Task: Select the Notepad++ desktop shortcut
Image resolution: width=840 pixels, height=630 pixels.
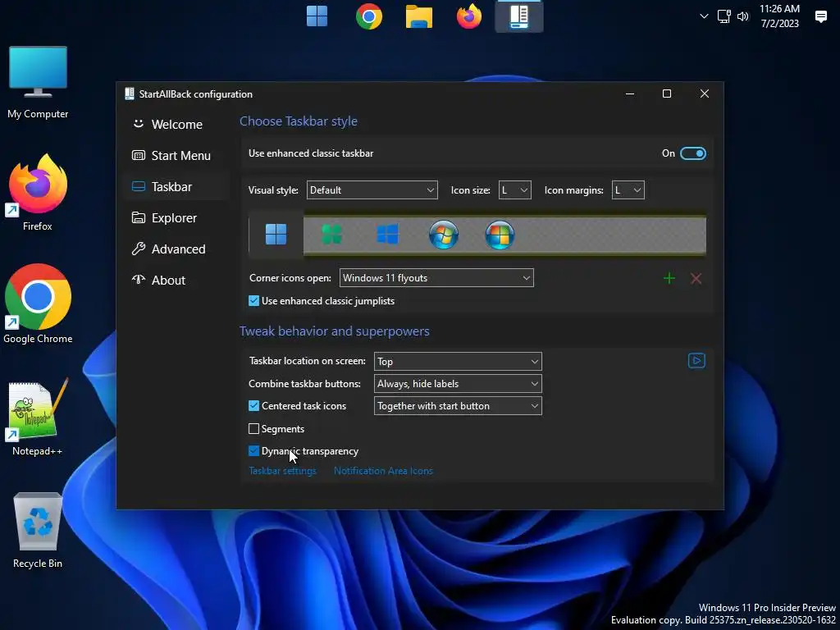Action: click(38, 417)
